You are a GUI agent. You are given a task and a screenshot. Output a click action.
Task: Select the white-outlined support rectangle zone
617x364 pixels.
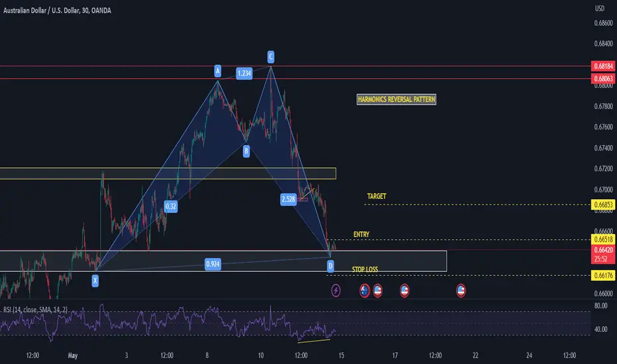[x=223, y=261]
